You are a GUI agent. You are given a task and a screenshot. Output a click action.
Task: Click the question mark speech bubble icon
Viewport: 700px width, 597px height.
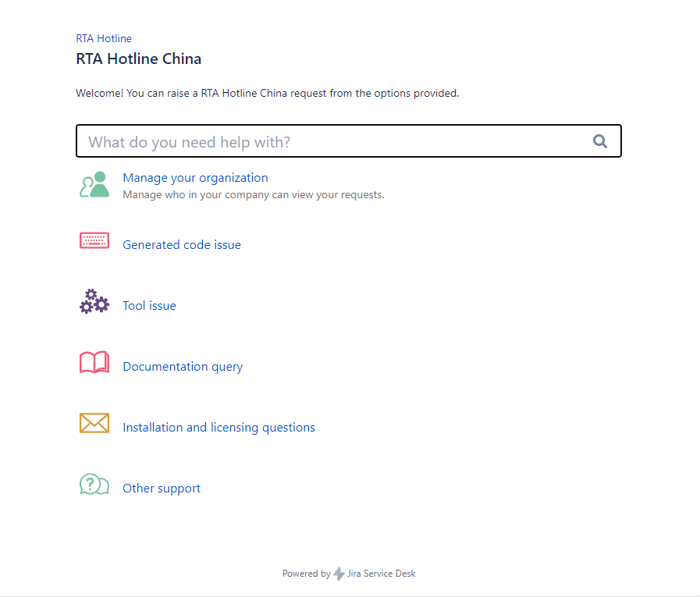point(94,484)
